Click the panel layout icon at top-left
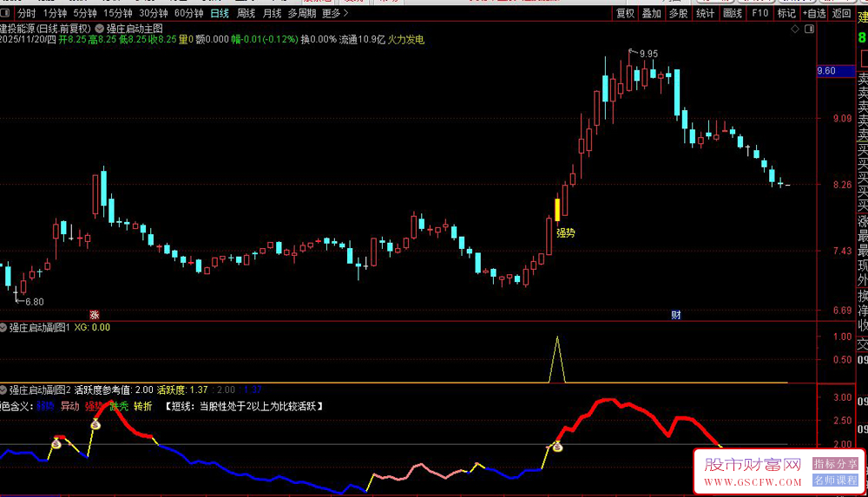Screen dimensions: 868x497 pos(5,13)
